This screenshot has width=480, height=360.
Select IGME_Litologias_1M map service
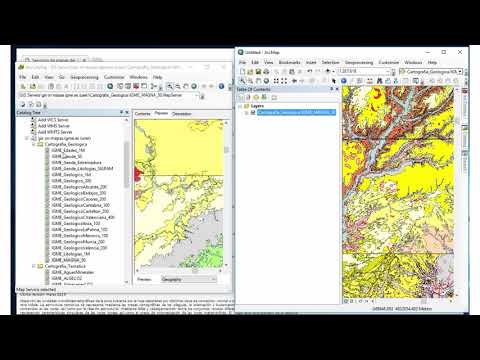(71, 254)
